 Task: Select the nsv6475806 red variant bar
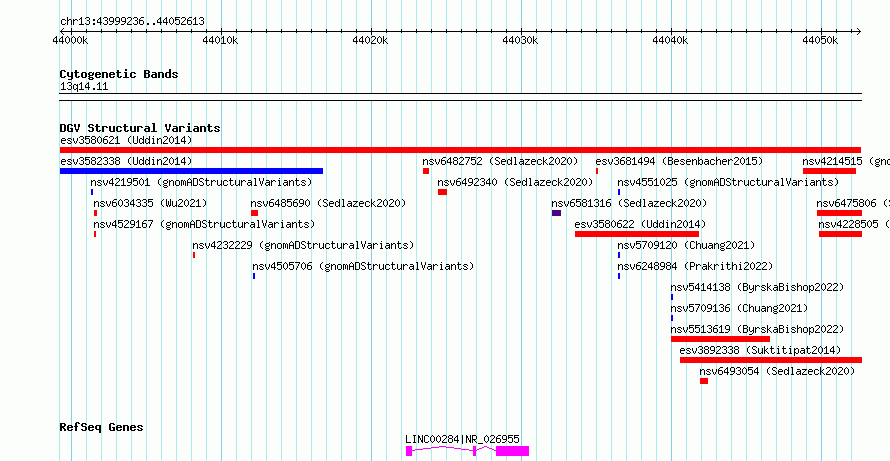click(x=839, y=213)
